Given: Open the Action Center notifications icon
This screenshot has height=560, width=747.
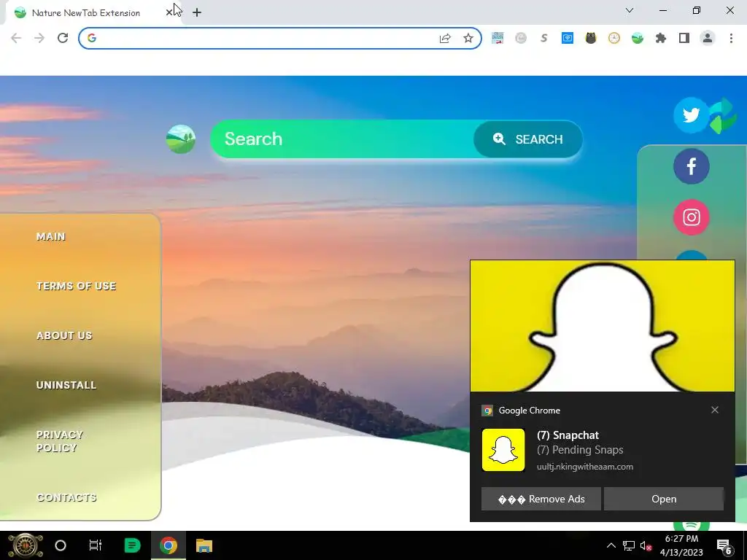Looking at the screenshot, I should point(724,545).
